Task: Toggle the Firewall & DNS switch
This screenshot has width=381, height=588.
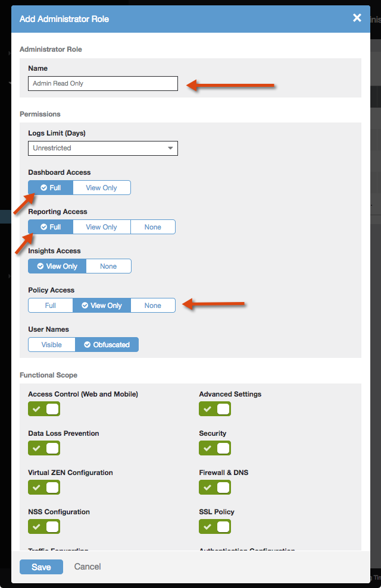Action: [215, 488]
